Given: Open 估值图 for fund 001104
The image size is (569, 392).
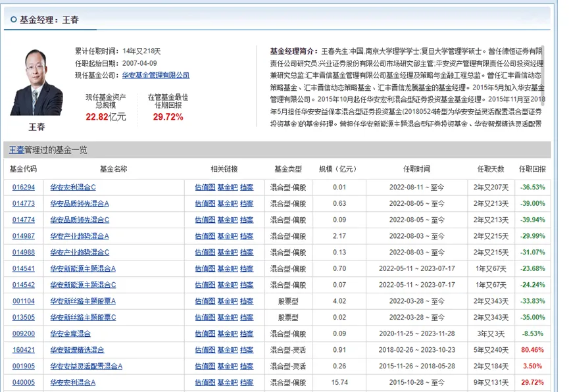Looking at the screenshot, I should (x=205, y=301).
